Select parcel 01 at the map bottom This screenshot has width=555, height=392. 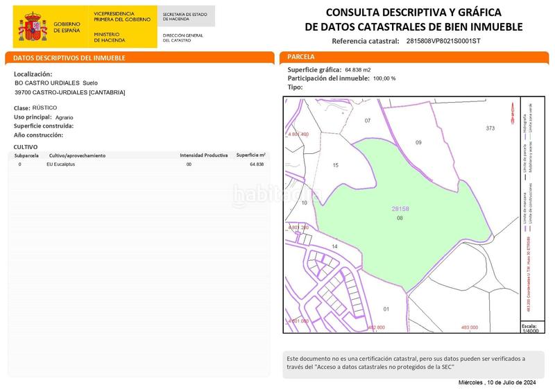click(386, 308)
